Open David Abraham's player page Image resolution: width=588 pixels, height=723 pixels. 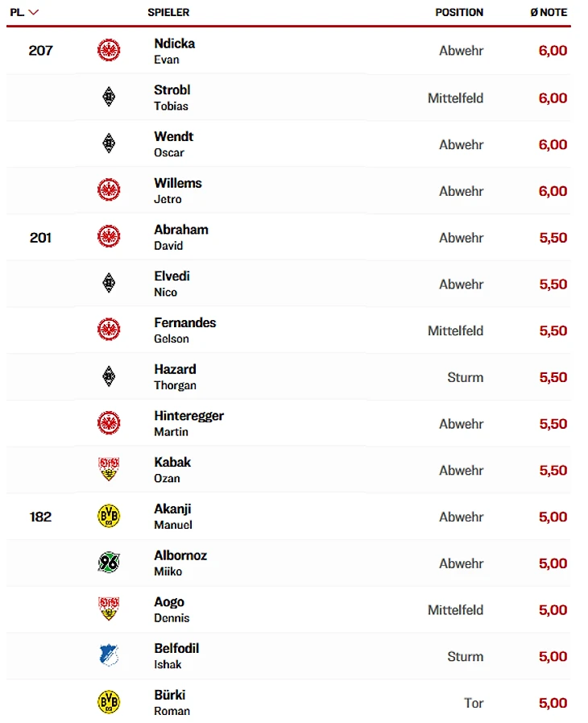(180, 231)
